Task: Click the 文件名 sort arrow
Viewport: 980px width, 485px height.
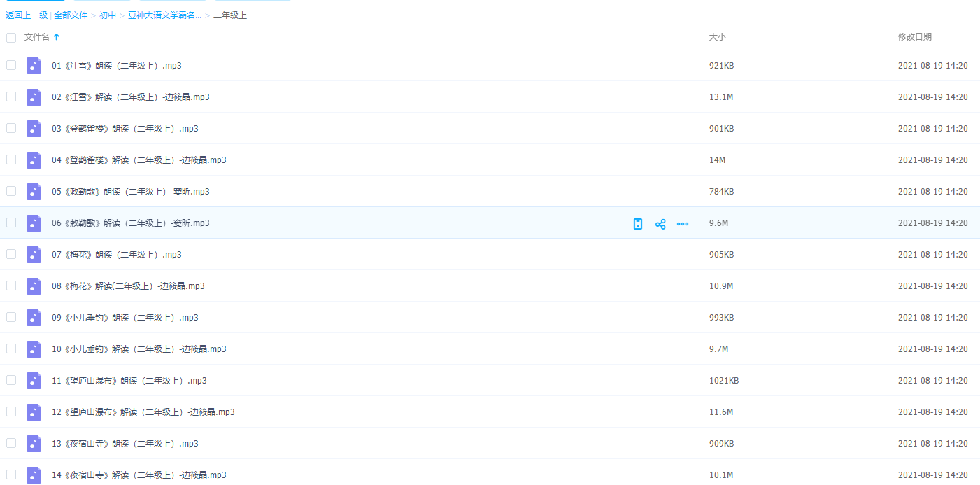Action: coord(57,37)
